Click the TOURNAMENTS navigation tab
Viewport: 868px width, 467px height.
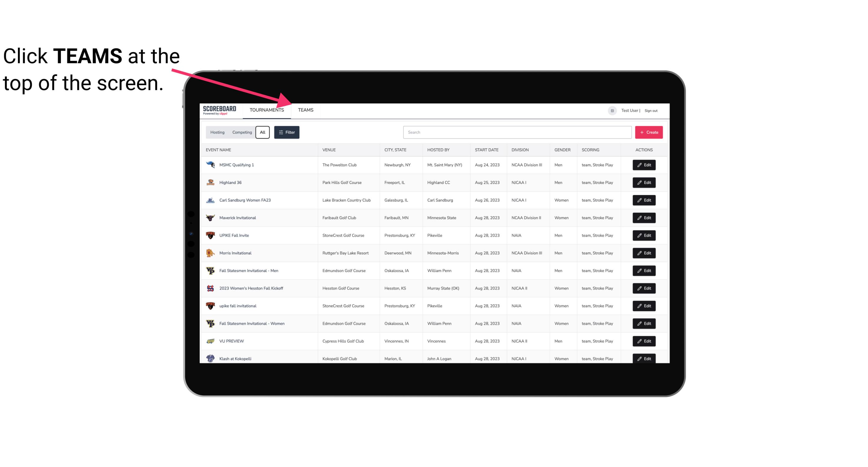click(267, 110)
